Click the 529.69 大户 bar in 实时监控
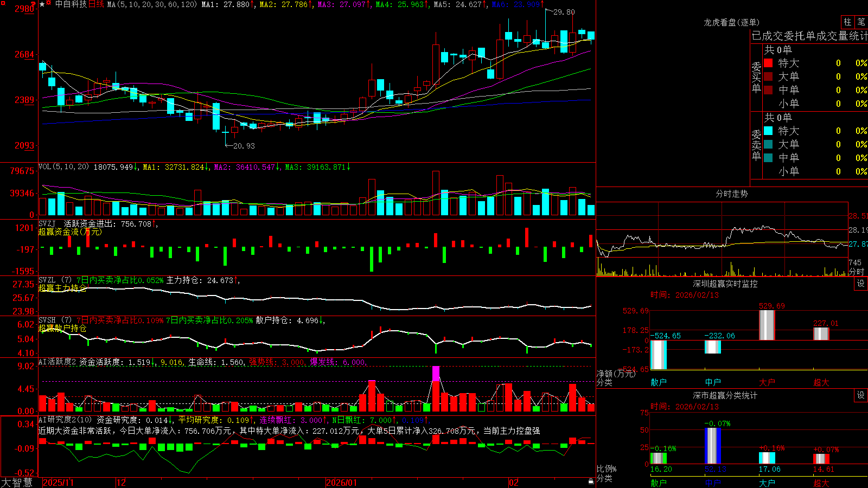The height and width of the screenshot is (488, 868). pyautogui.click(x=767, y=325)
